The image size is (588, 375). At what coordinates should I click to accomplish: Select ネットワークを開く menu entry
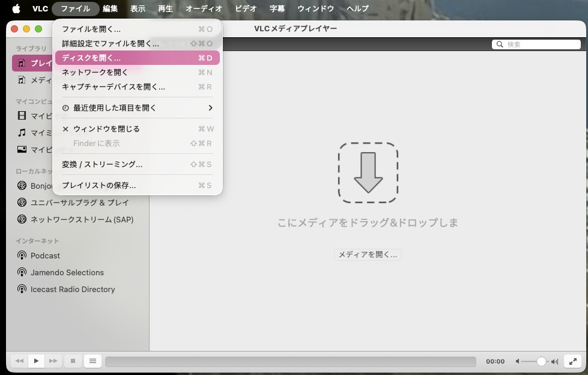[138, 72]
